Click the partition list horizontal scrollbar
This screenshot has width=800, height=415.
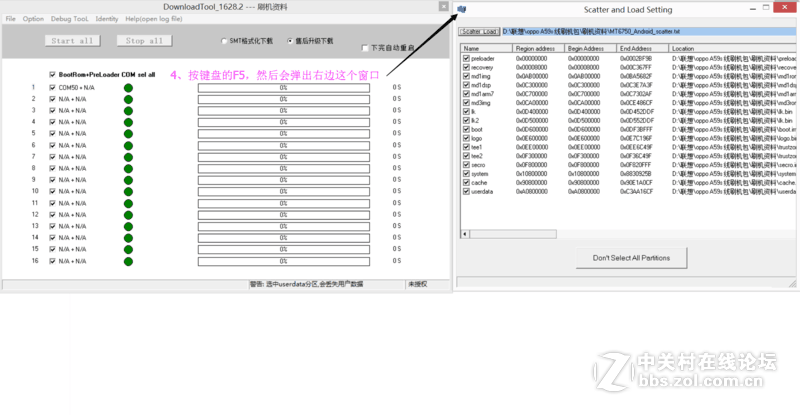point(513,234)
